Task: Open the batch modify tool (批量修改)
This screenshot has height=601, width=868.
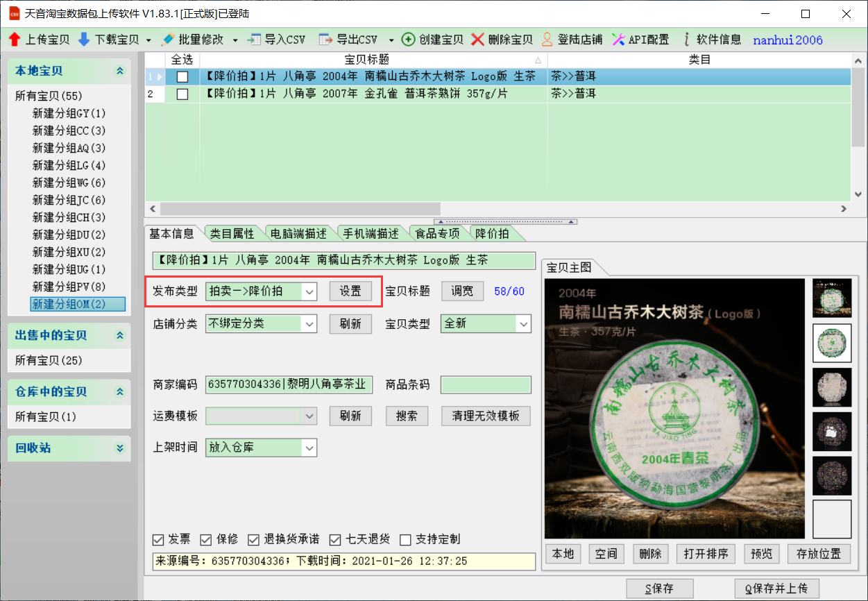Action: (167, 40)
